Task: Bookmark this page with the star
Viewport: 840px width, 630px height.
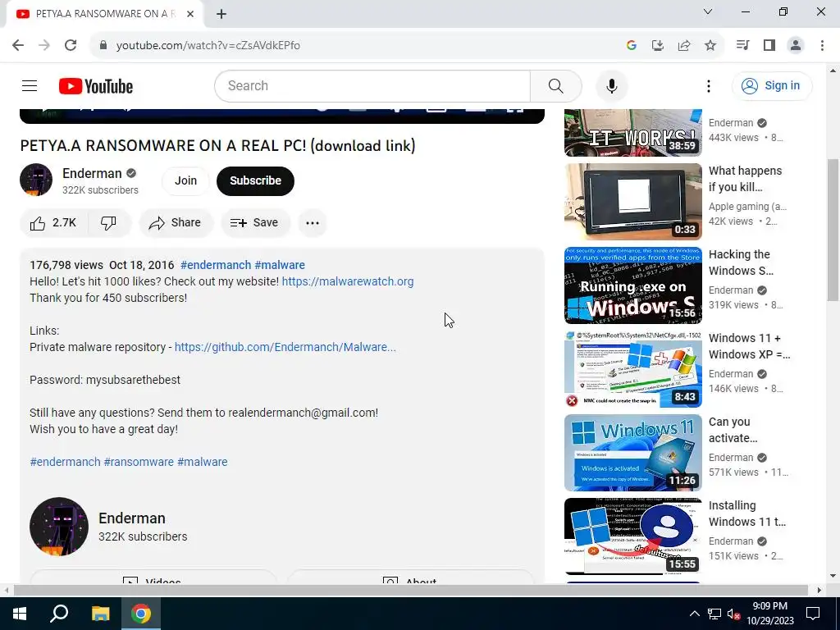Action: tap(710, 46)
